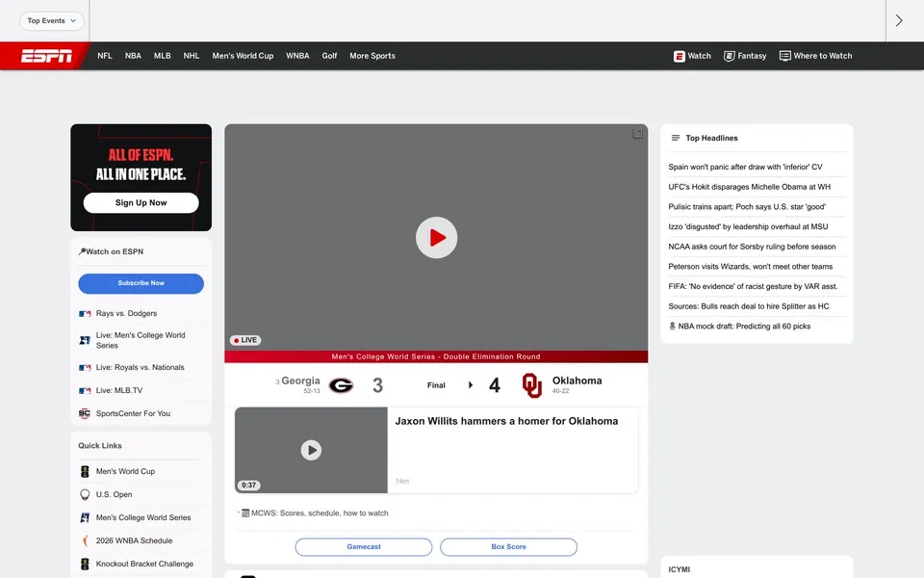Click the LIVE badge on the video
This screenshot has height=578, width=924.
pos(245,340)
